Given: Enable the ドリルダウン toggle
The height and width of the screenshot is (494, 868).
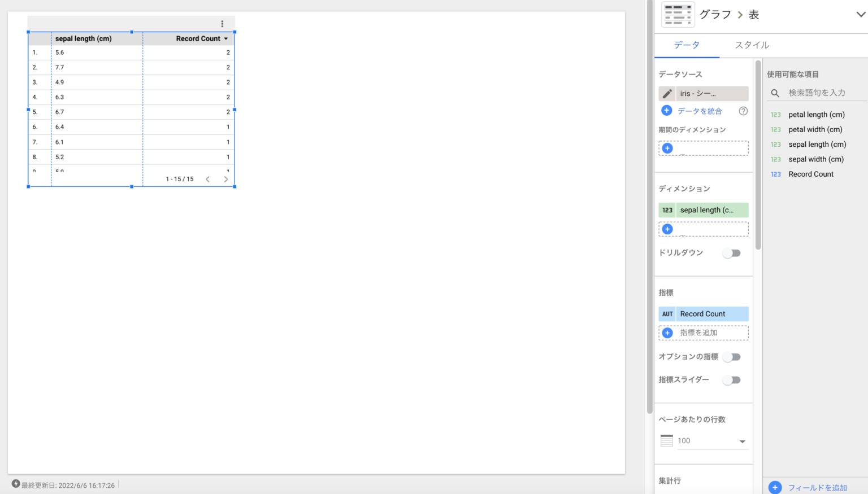Looking at the screenshot, I should (732, 253).
